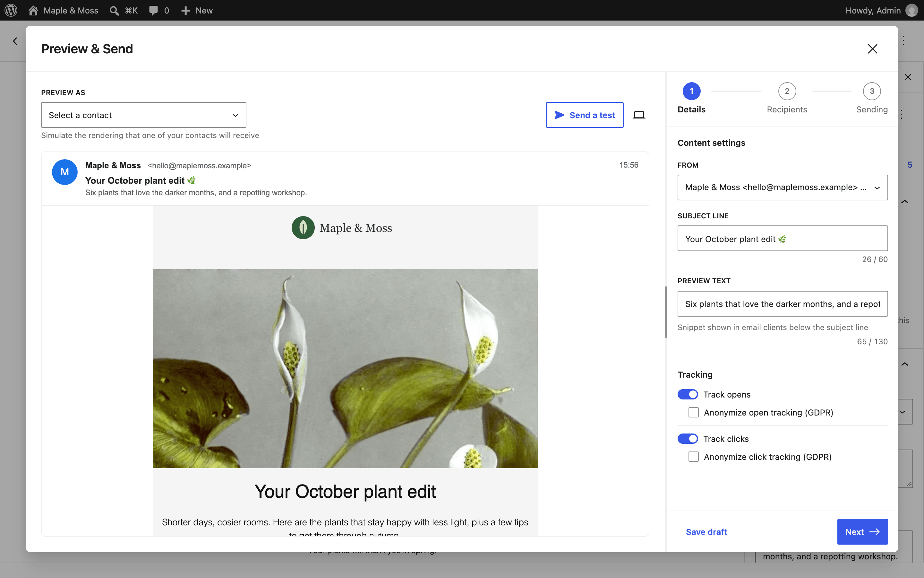Viewport: 924px width, 578px height.
Task: Close the background editor sidebar panel
Action: (x=908, y=77)
